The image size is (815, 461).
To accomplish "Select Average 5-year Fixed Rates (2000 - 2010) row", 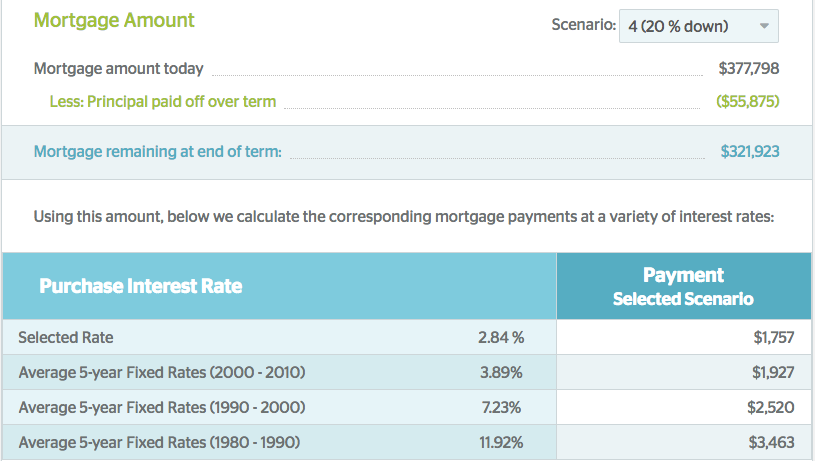I will point(407,372).
